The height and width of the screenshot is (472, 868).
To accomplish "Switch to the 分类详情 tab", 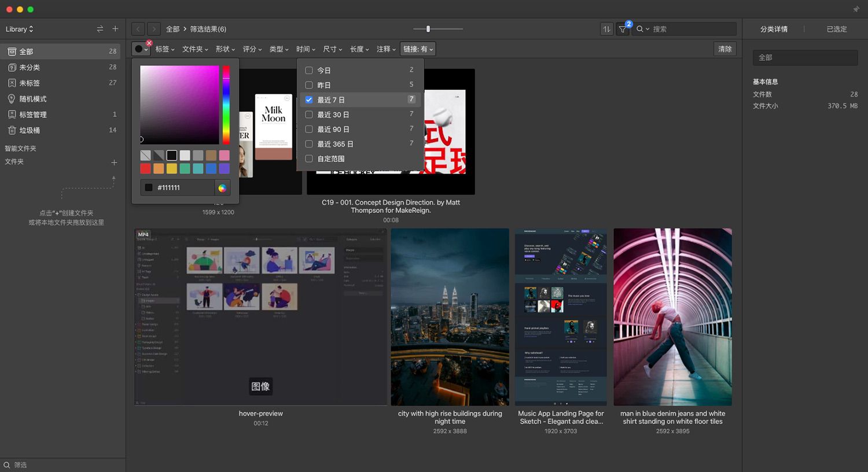I will coord(774,29).
